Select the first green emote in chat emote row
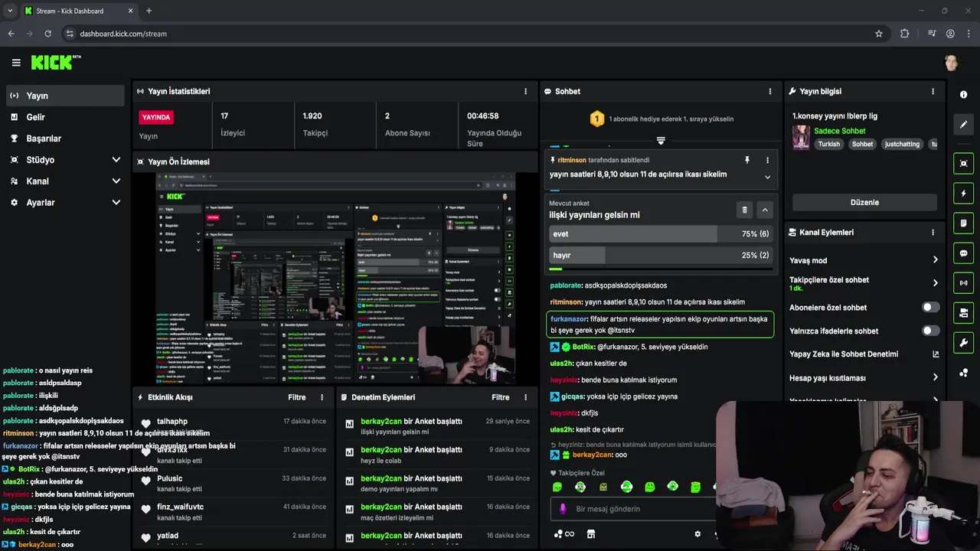The image size is (980, 551). (x=557, y=487)
